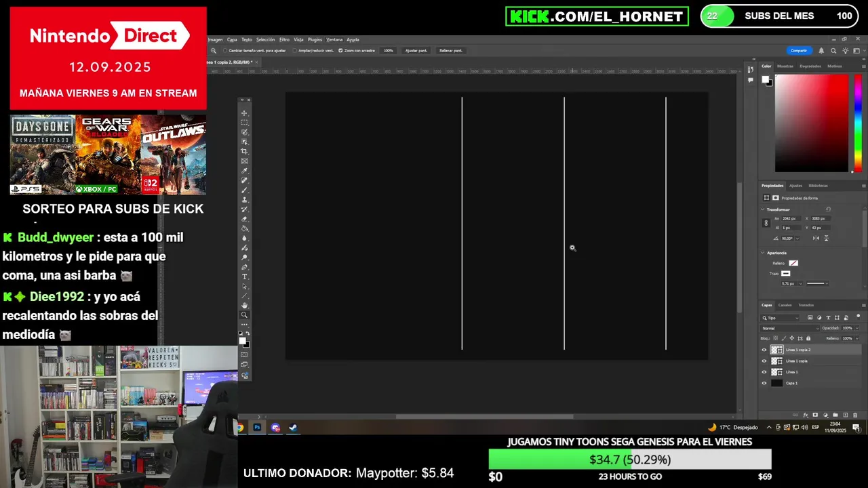868x488 pixels.
Task: Switch to the Trazados tab
Action: [806, 305]
